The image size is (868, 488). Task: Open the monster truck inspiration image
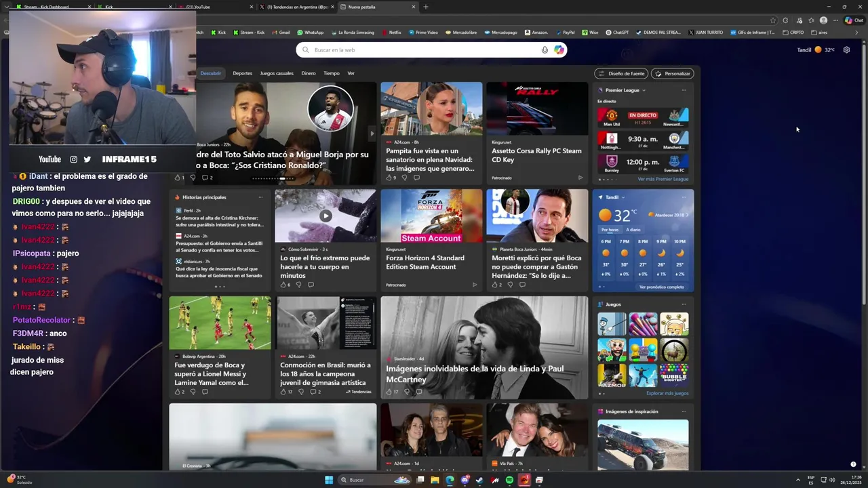click(643, 445)
